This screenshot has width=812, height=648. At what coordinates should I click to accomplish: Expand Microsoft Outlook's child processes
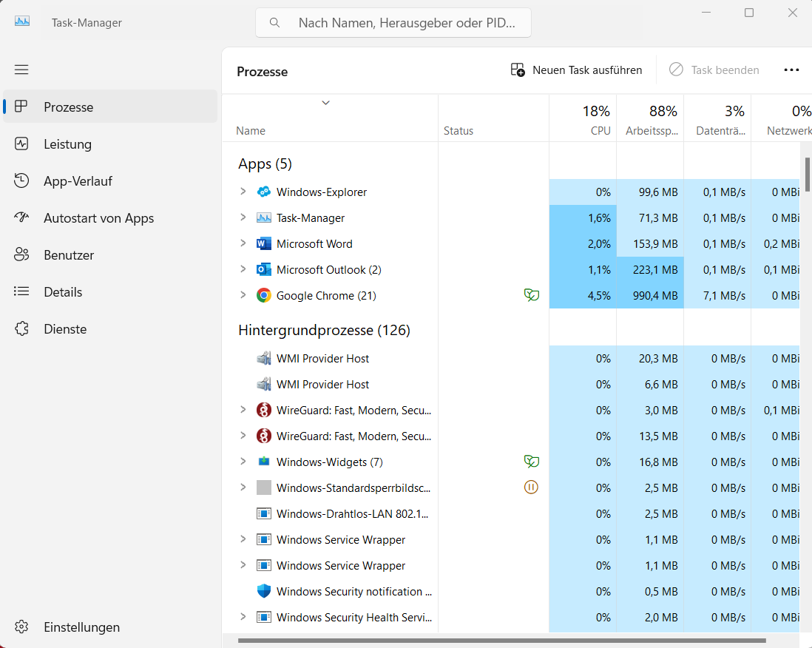tap(243, 269)
